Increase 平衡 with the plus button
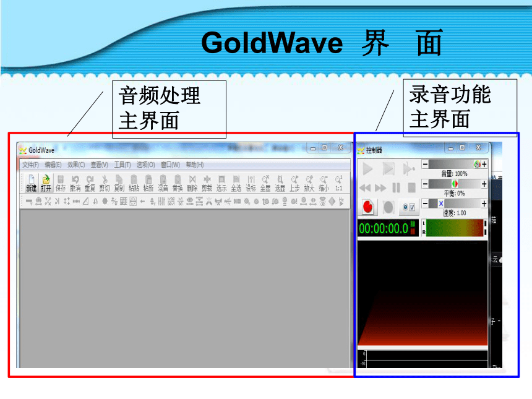 click(484, 184)
